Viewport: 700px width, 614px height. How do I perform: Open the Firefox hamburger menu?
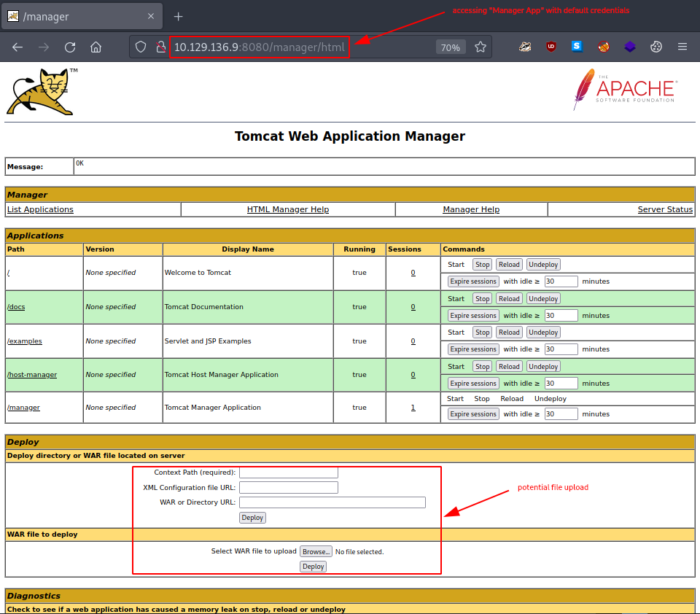coord(682,47)
